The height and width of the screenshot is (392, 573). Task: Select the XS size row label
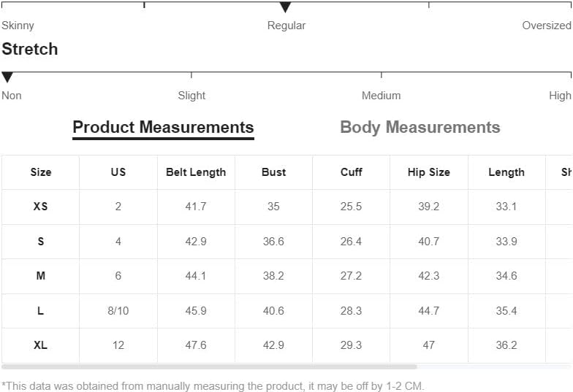pos(41,206)
